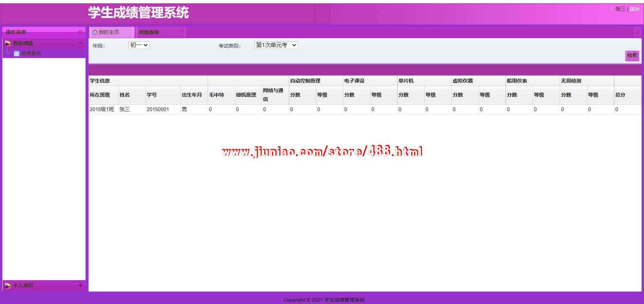Screen dimensions: 644x304
Task: Click the 虚拟仪器 group header
Action: 479,81
